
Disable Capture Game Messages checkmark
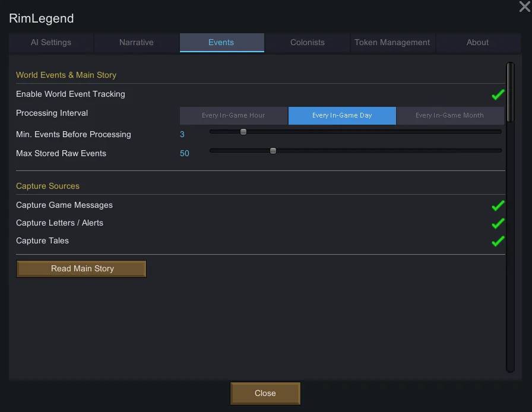(x=498, y=205)
